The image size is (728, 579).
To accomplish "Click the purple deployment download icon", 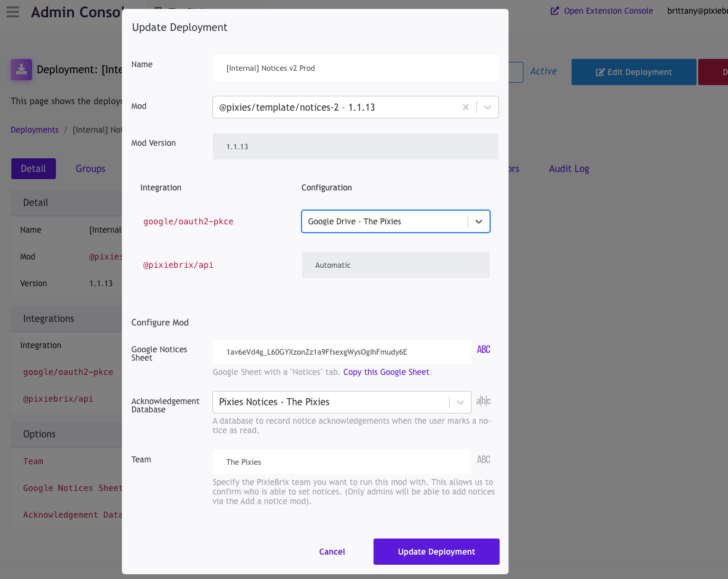I will pyautogui.click(x=21, y=69).
